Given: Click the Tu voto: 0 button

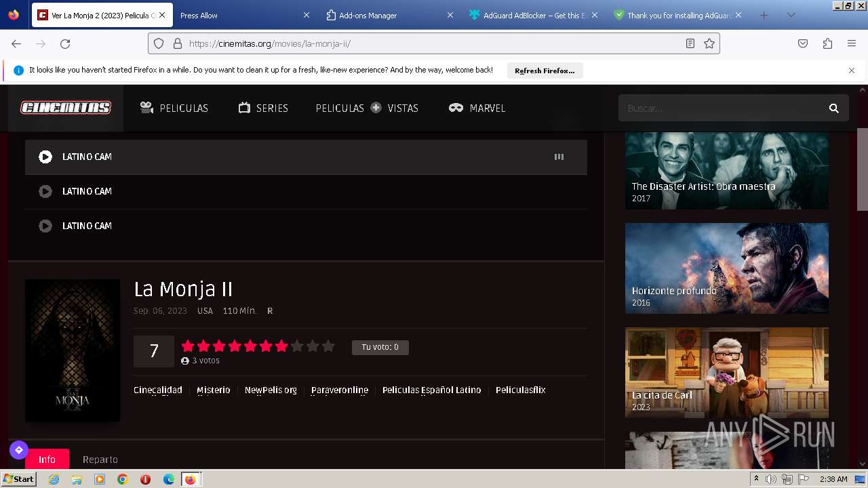Looking at the screenshot, I should pyautogui.click(x=380, y=347).
